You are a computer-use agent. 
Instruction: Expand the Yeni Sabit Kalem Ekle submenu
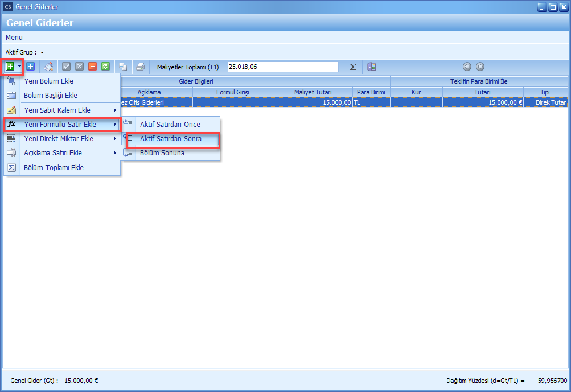pyautogui.click(x=62, y=110)
